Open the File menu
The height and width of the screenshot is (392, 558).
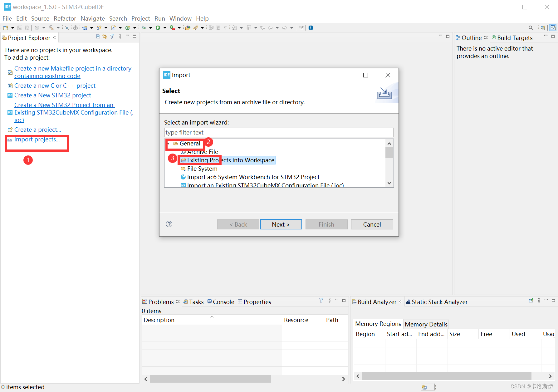[x=7, y=18]
